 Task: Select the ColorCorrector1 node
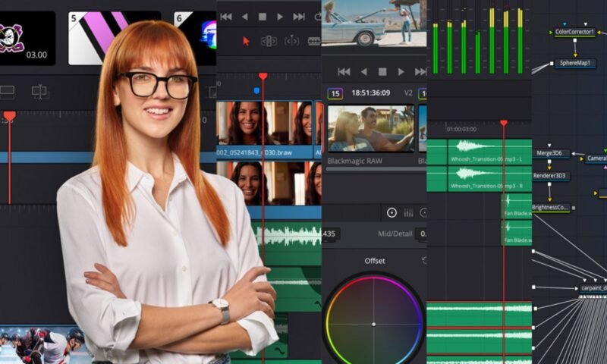click(574, 32)
